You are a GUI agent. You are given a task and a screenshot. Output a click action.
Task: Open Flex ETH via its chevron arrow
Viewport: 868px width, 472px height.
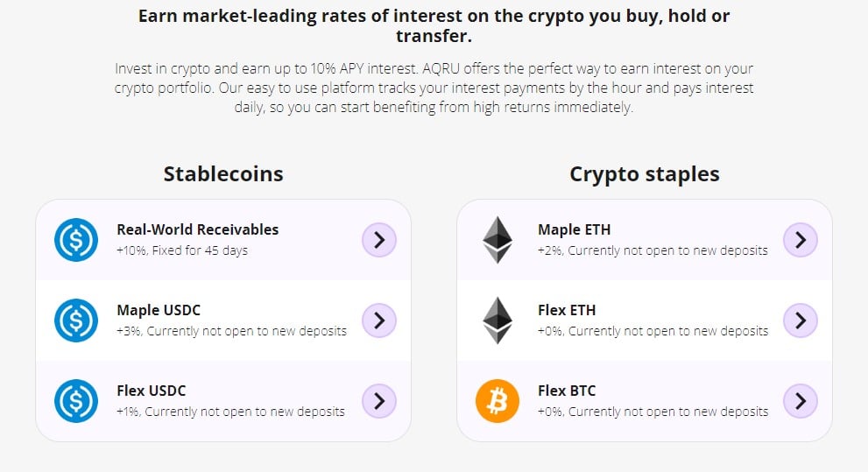pyautogui.click(x=801, y=321)
